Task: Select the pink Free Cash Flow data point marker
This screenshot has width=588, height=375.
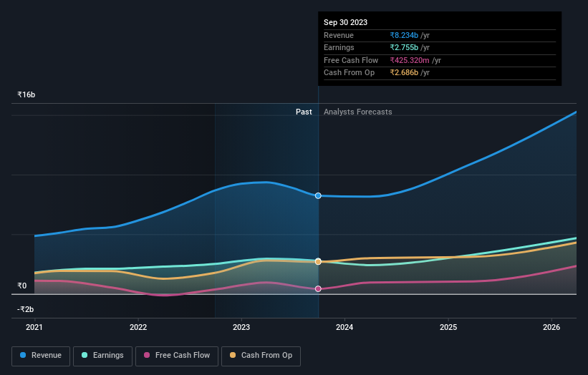Action: pos(318,288)
